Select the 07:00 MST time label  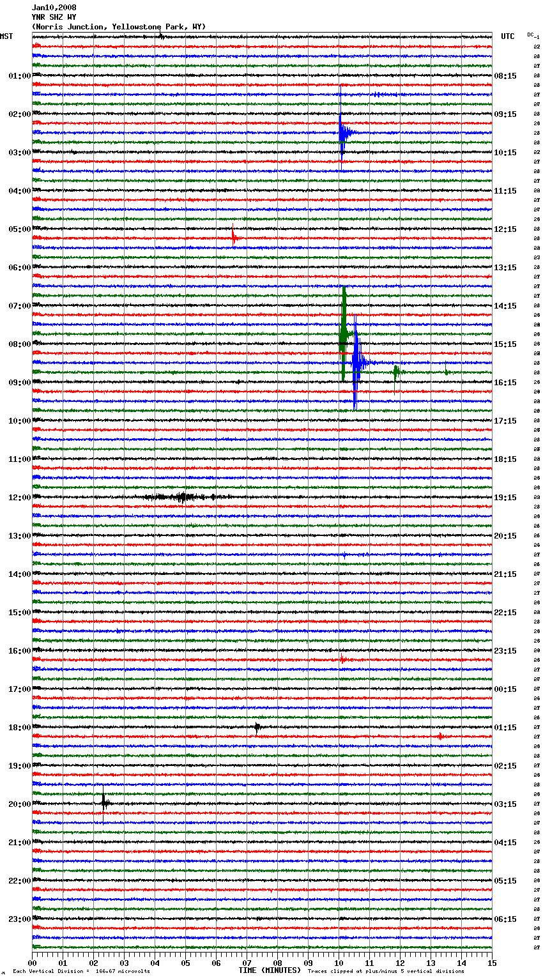[20, 306]
